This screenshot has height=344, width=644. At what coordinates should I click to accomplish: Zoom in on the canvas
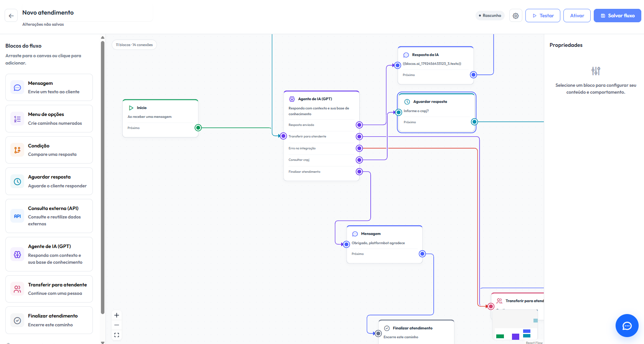point(117,315)
